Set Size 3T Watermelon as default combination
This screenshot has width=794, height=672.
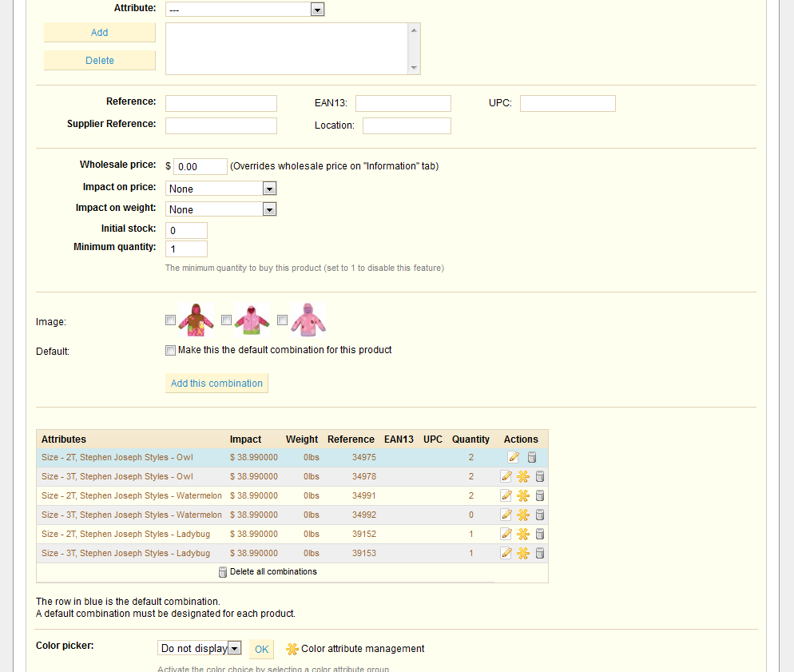[523, 515]
